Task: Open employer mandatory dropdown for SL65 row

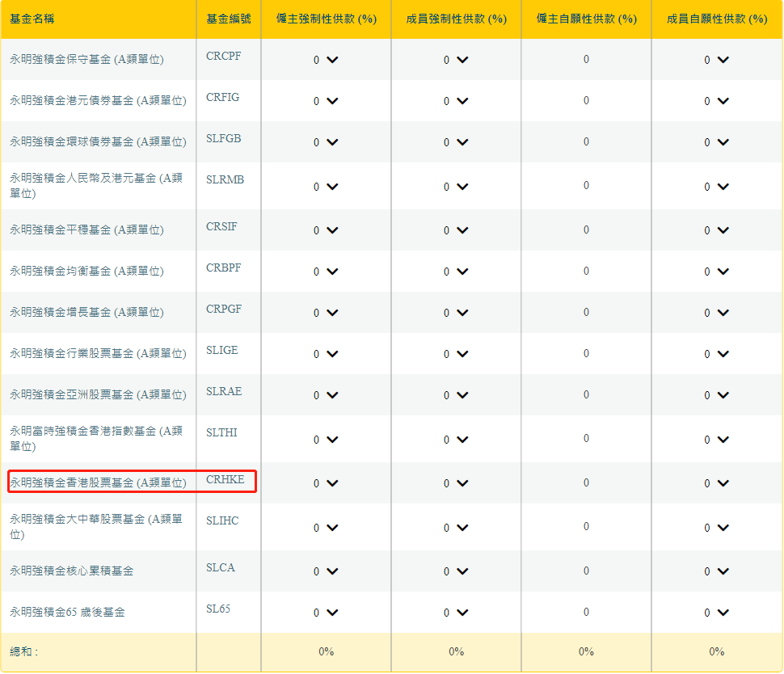Action: (326, 613)
